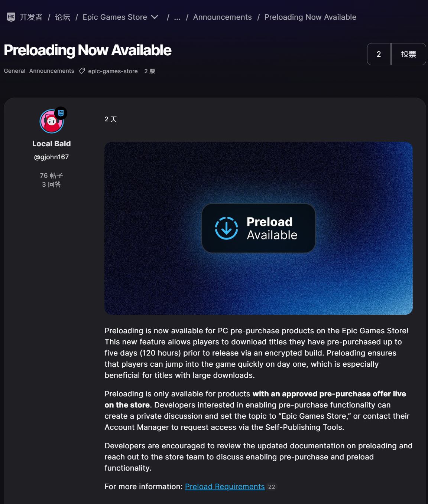428x504 pixels.
Task: Expand the collapsed breadcrumb ellipsis
Action: point(177,17)
